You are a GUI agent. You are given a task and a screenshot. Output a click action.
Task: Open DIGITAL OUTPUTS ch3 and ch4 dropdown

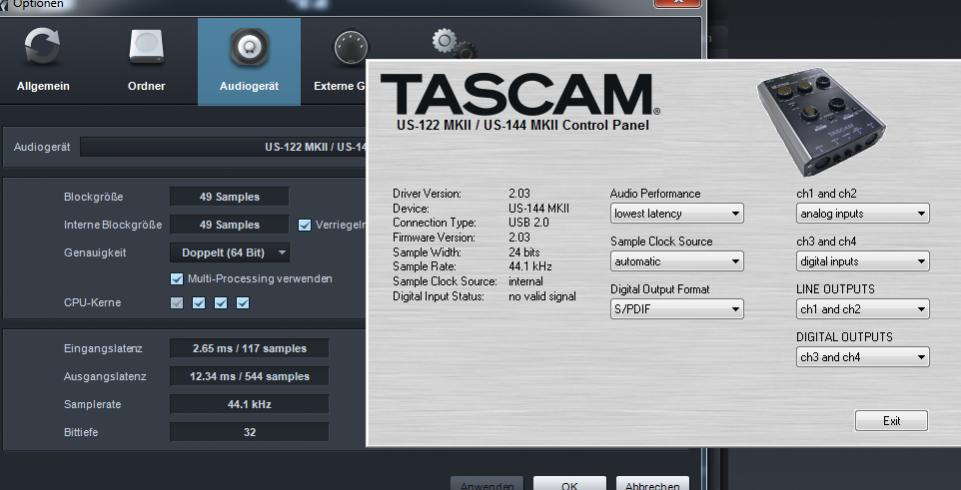862,357
